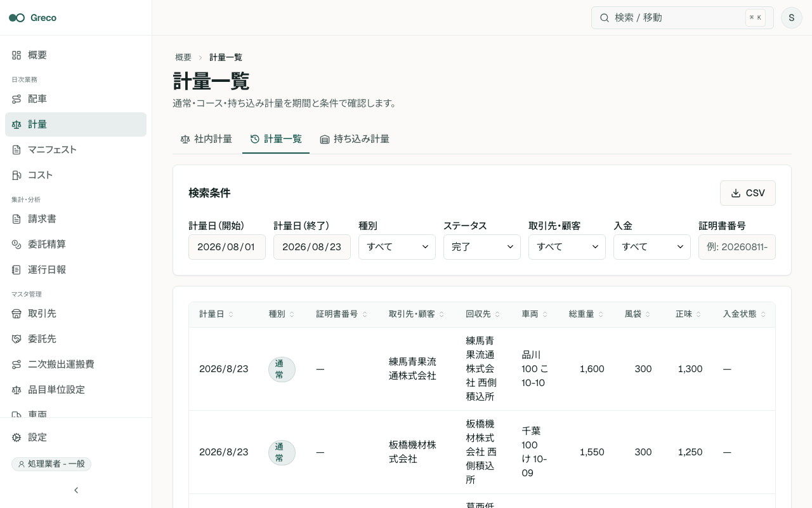This screenshot has width=812, height=508.
Task: Sort by the 正味 column
Action: click(x=688, y=314)
